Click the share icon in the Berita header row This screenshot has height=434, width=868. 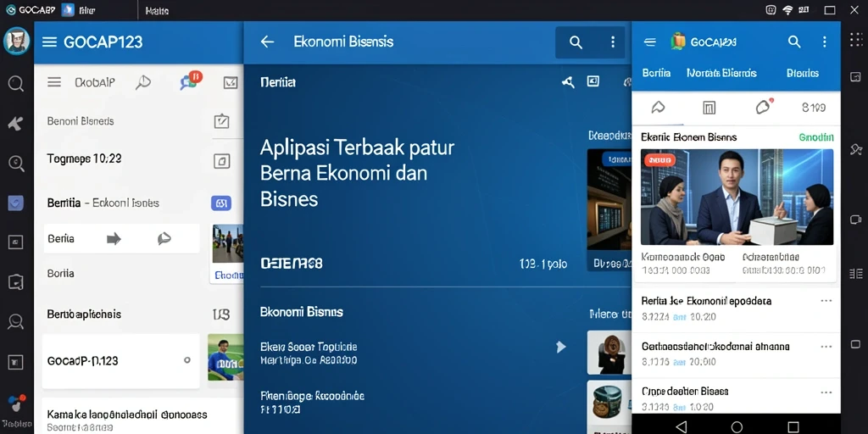point(568,82)
